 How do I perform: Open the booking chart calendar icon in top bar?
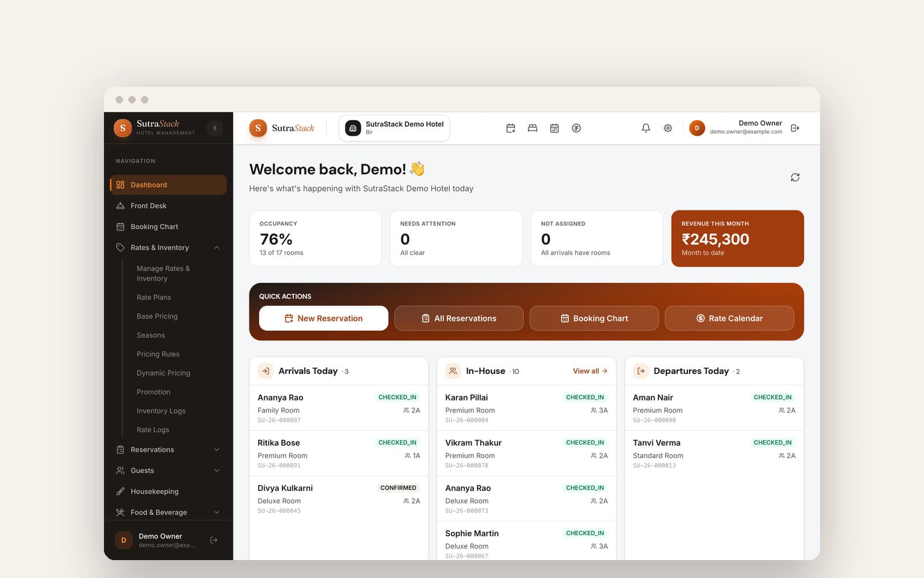(x=554, y=128)
